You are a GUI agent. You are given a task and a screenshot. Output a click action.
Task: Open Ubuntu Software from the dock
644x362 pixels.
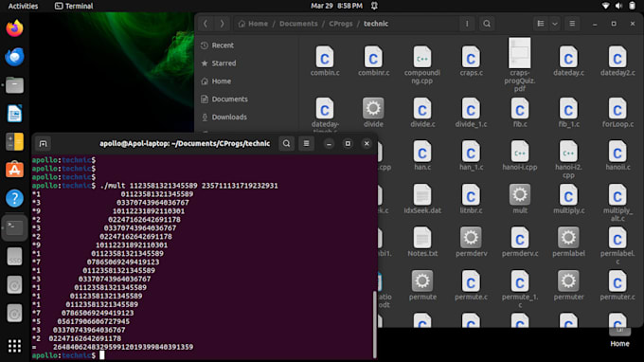pyautogui.click(x=14, y=170)
